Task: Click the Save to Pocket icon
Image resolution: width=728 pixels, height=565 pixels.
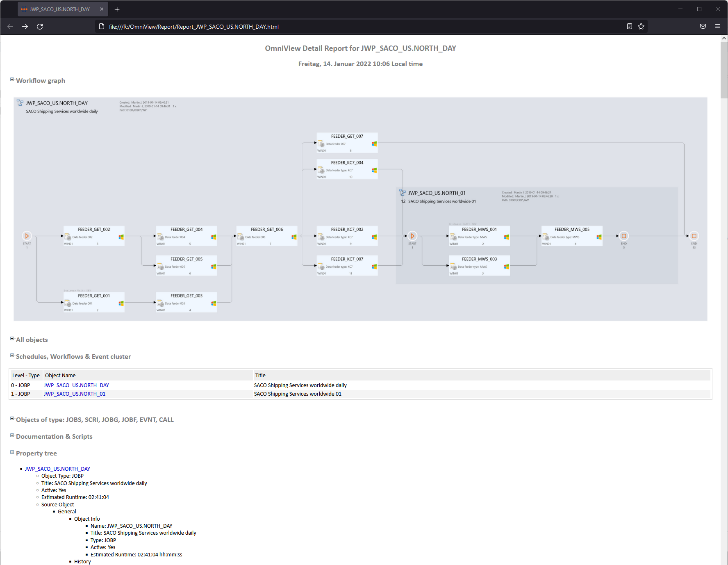Action: click(703, 26)
